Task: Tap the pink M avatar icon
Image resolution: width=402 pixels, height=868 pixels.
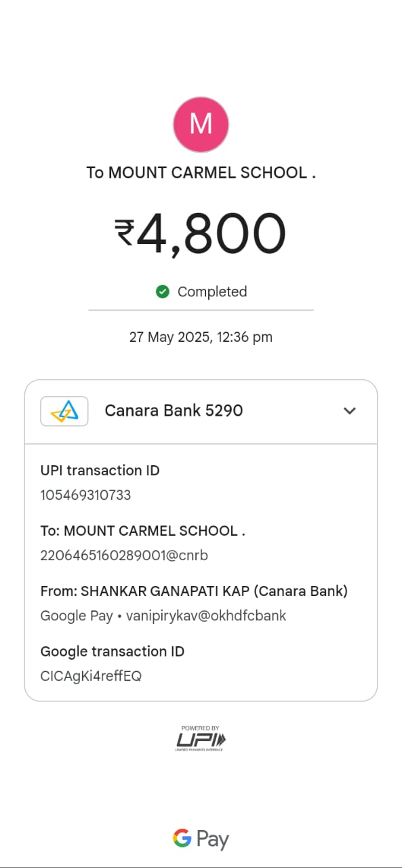Action: click(x=201, y=125)
